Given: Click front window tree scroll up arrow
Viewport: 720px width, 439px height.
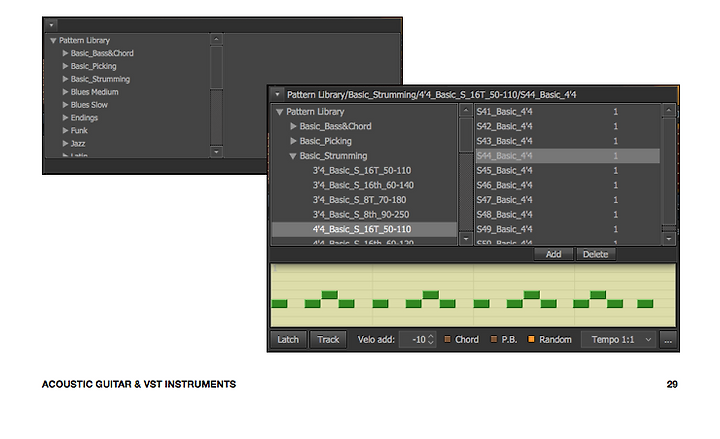Looking at the screenshot, I should (466, 110).
